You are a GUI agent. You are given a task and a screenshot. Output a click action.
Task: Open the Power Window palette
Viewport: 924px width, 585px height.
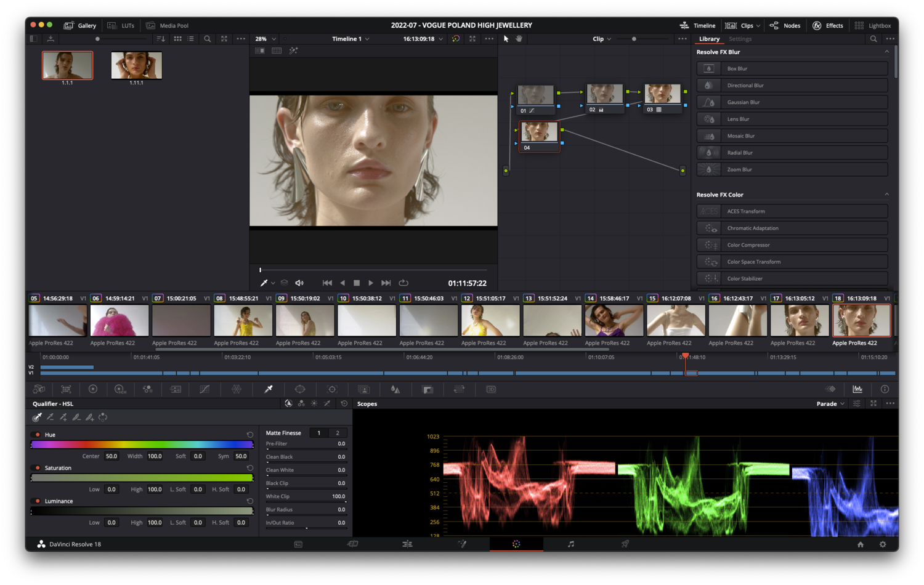(300, 389)
